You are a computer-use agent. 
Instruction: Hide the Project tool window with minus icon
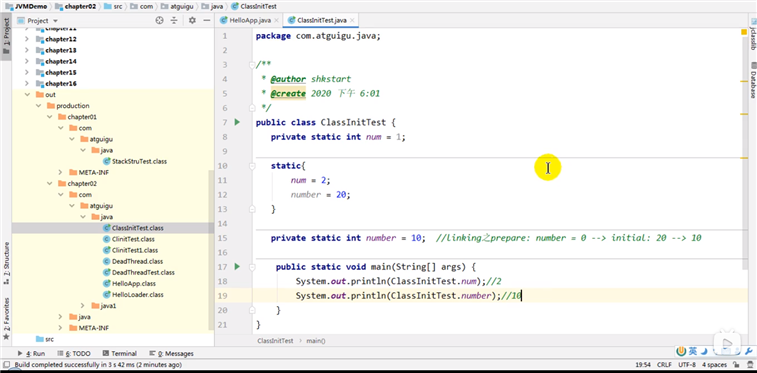coord(207,21)
